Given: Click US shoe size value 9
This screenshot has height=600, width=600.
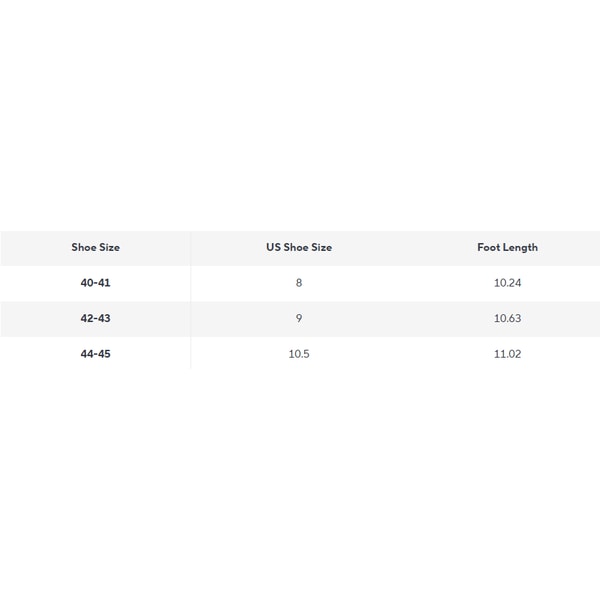Looking at the screenshot, I should (x=299, y=318).
